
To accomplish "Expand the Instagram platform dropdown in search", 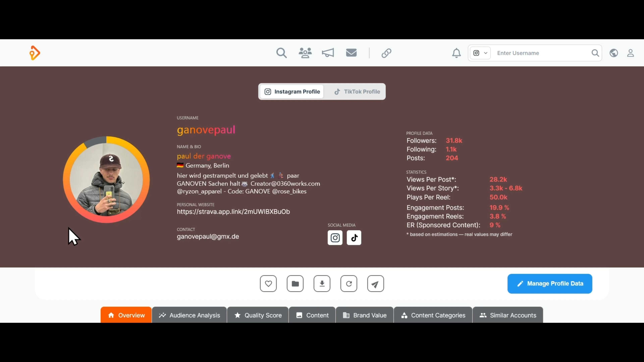I will (x=480, y=53).
